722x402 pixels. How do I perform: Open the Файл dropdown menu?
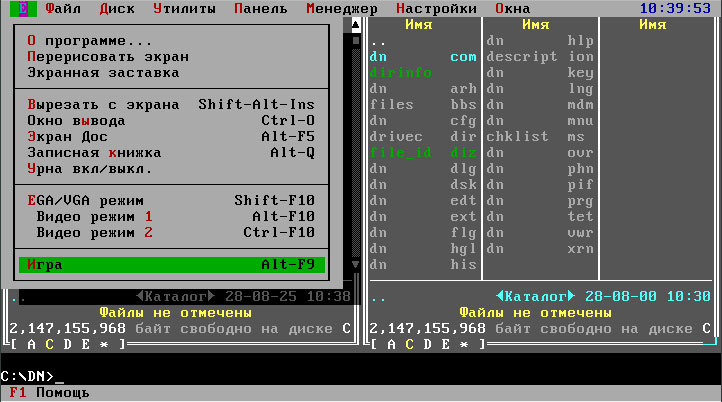[x=63, y=9]
